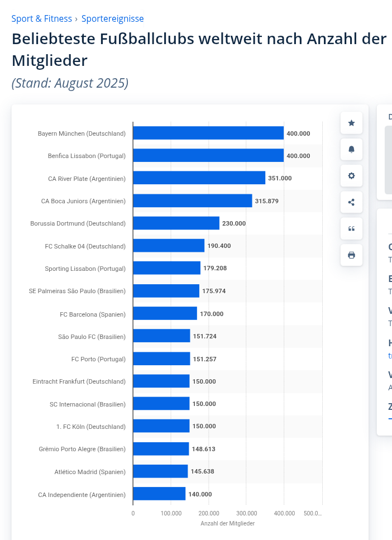This screenshot has width=392, height=540.
Task: Open the Sport & Fitness breadcrumb link
Action: (x=42, y=18)
